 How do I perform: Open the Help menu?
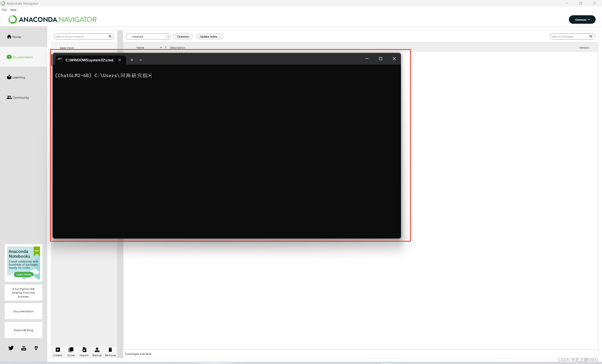pos(13,10)
